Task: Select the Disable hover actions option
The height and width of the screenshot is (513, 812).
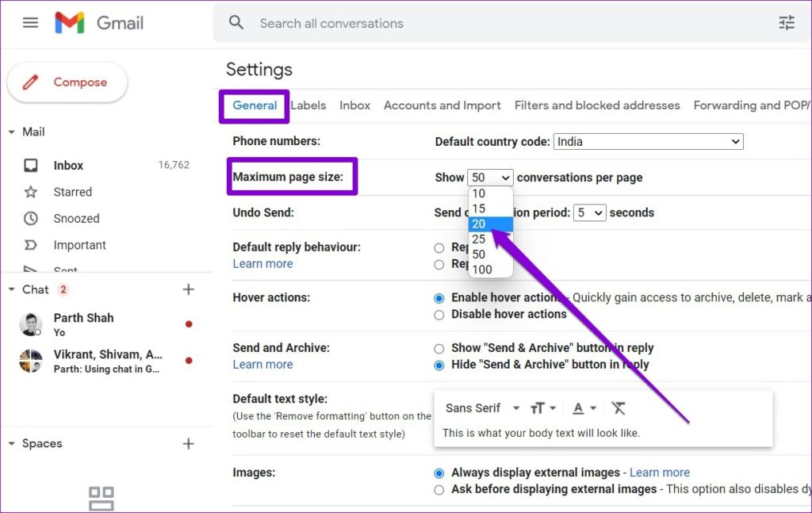Action: (x=439, y=314)
